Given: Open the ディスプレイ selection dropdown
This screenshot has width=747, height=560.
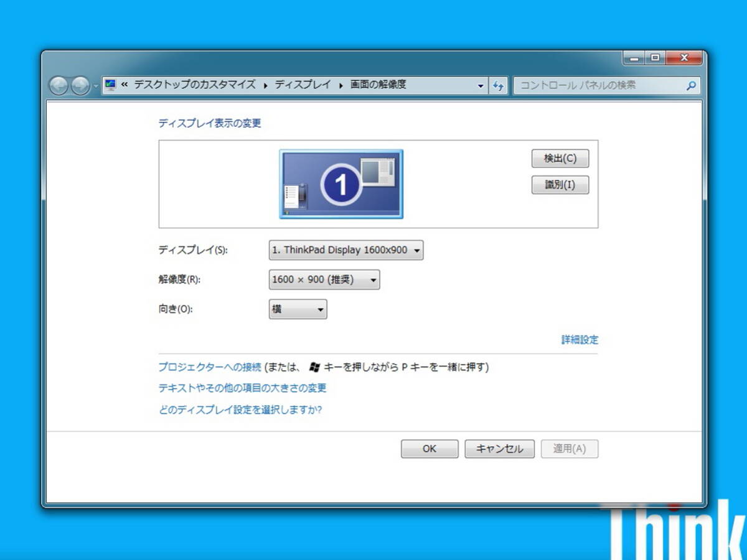Looking at the screenshot, I should (346, 250).
